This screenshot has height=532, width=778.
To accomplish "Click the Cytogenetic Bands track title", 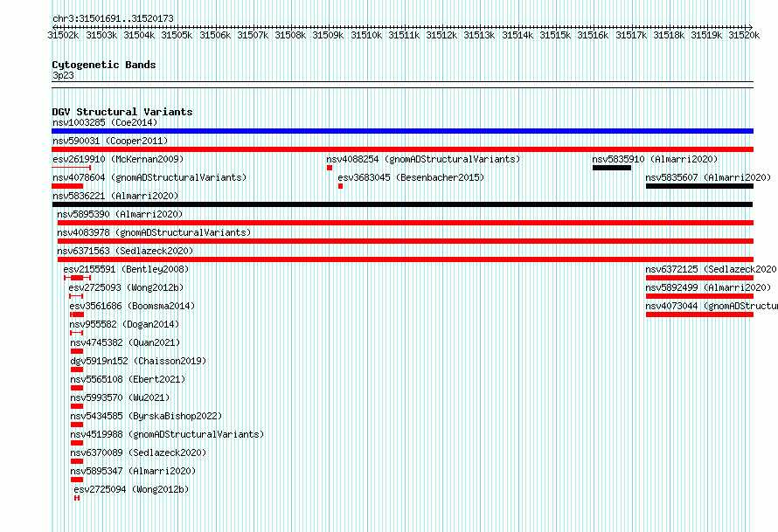I will pyautogui.click(x=104, y=65).
